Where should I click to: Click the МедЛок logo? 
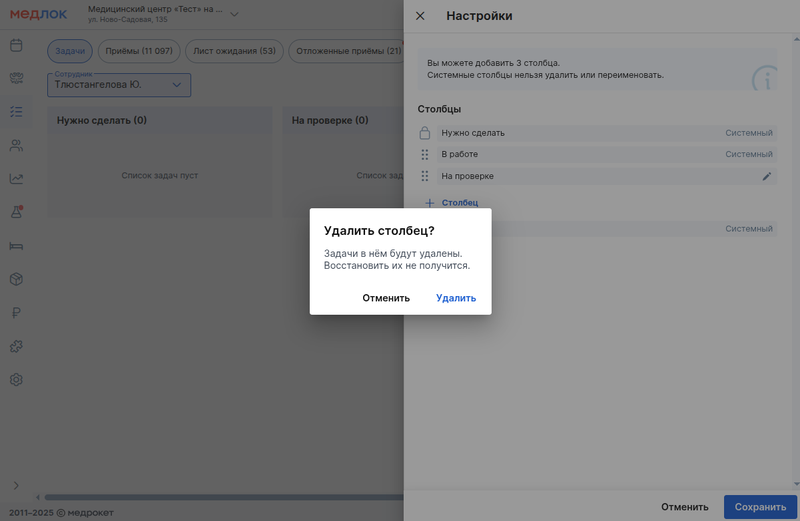(38, 14)
